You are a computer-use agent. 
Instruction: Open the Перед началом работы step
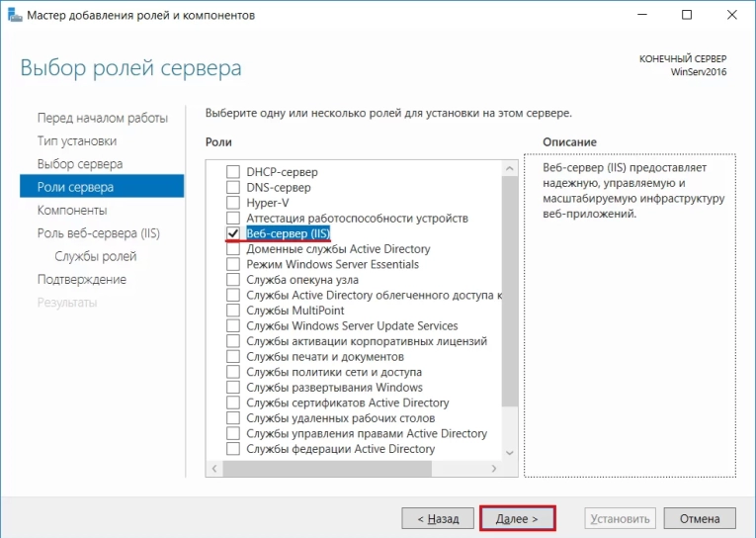(103, 119)
